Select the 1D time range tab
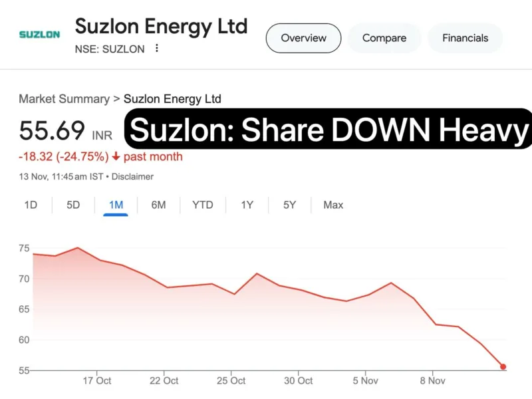Screen dimensions: 532x399 tap(31, 205)
